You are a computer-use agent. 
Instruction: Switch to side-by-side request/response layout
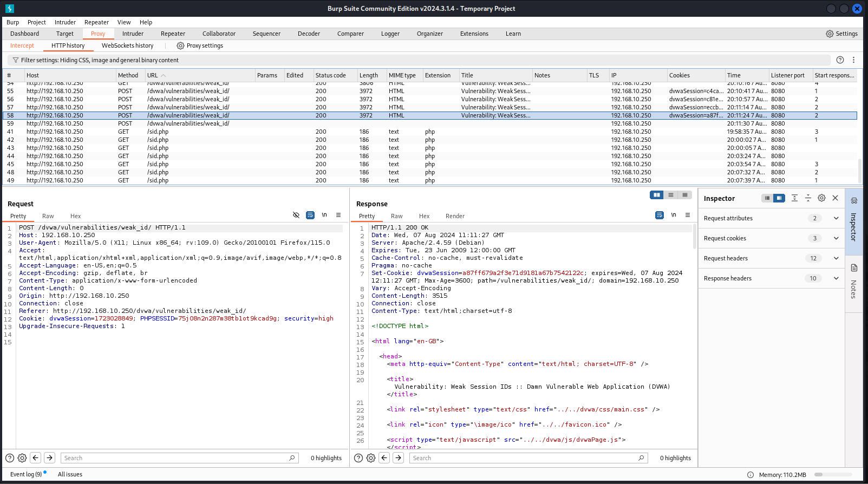click(x=657, y=195)
